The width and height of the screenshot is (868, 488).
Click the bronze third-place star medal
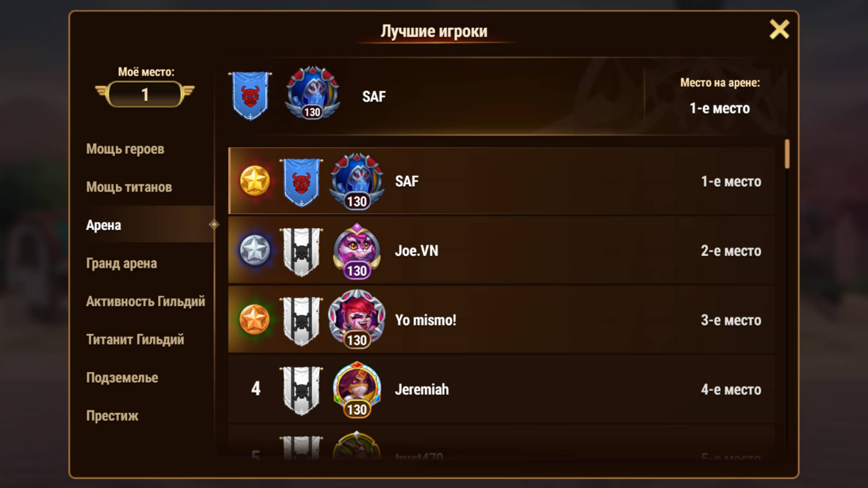255,320
